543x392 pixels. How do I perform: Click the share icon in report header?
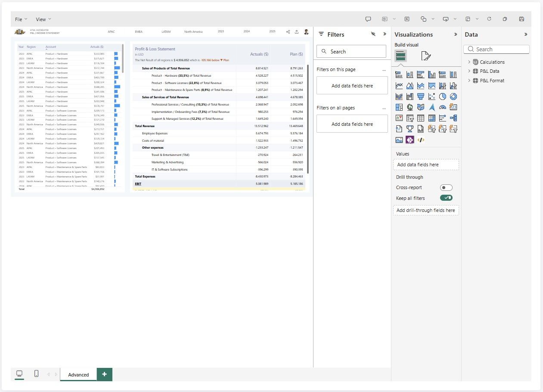288,32
